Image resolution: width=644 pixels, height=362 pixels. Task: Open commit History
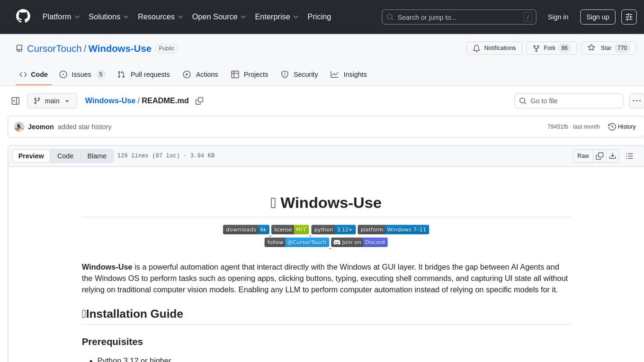(x=622, y=127)
